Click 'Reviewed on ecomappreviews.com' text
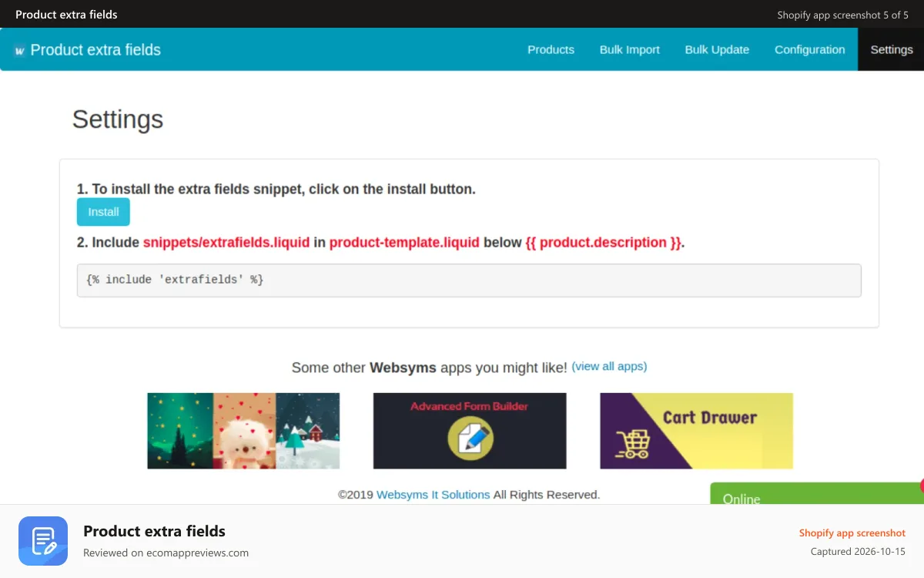This screenshot has height=578, width=924. (x=166, y=553)
